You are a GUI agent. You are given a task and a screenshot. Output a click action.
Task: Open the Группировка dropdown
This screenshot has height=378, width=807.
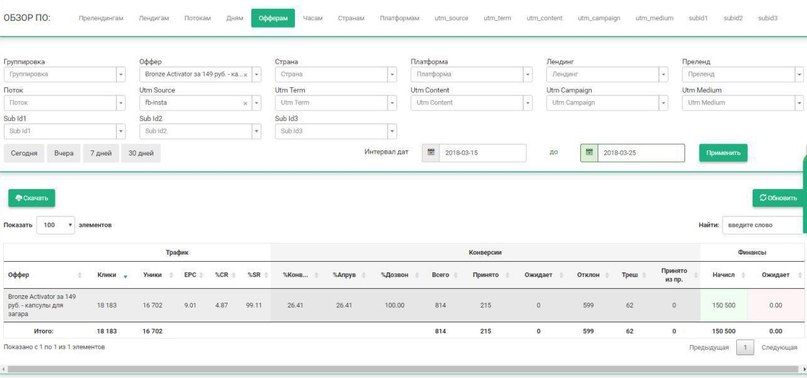(x=64, y=75)
